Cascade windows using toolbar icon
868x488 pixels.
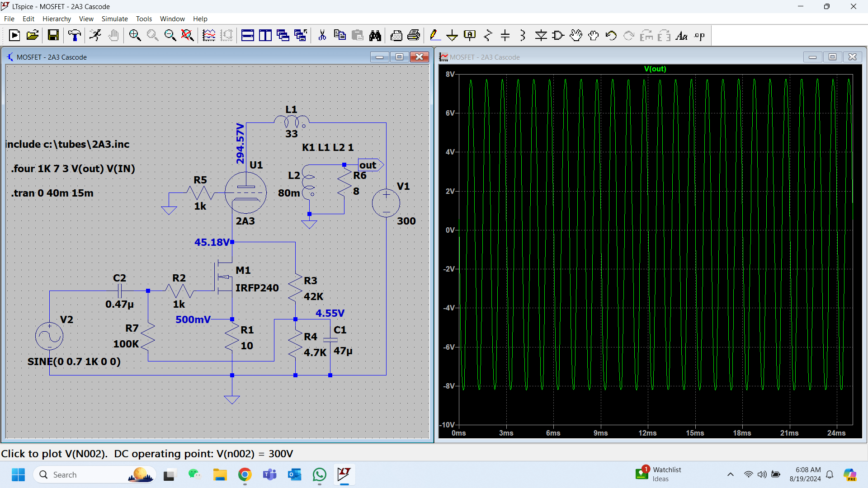coord(283,35)
